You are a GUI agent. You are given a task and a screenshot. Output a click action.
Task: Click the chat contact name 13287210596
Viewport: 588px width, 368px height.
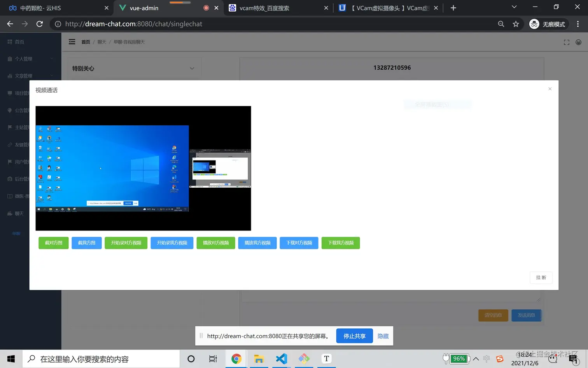tap(392, 68)
